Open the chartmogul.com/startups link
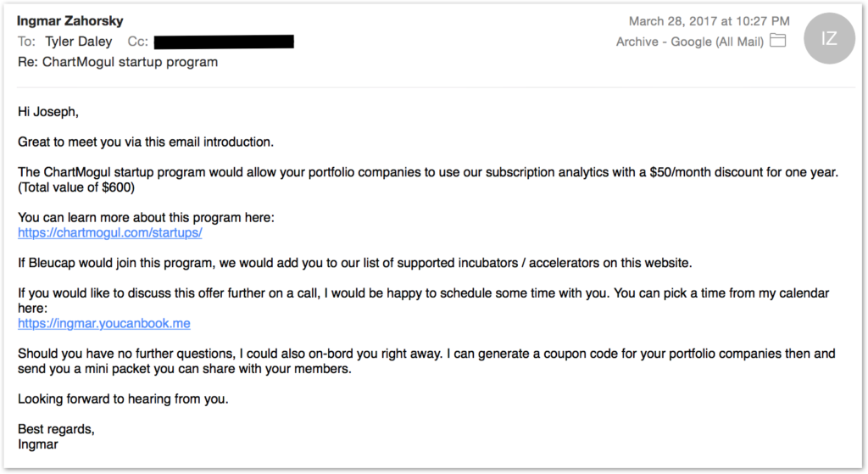 point(109,232)
